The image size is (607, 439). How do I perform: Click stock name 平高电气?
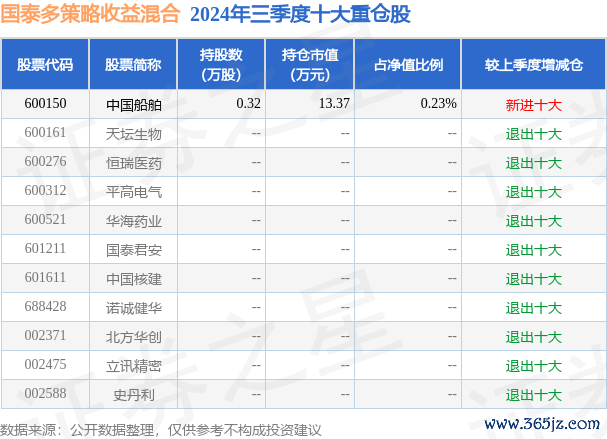tap(134, 192)
